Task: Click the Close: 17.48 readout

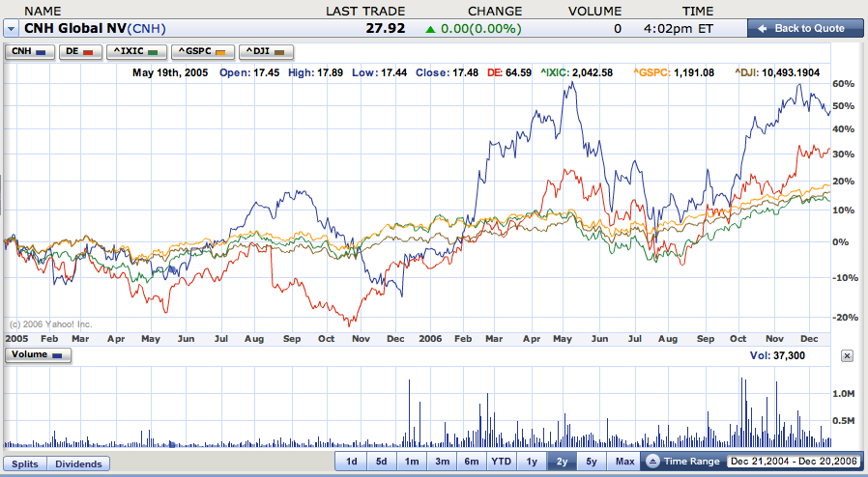Action: (x=447, y=72)
